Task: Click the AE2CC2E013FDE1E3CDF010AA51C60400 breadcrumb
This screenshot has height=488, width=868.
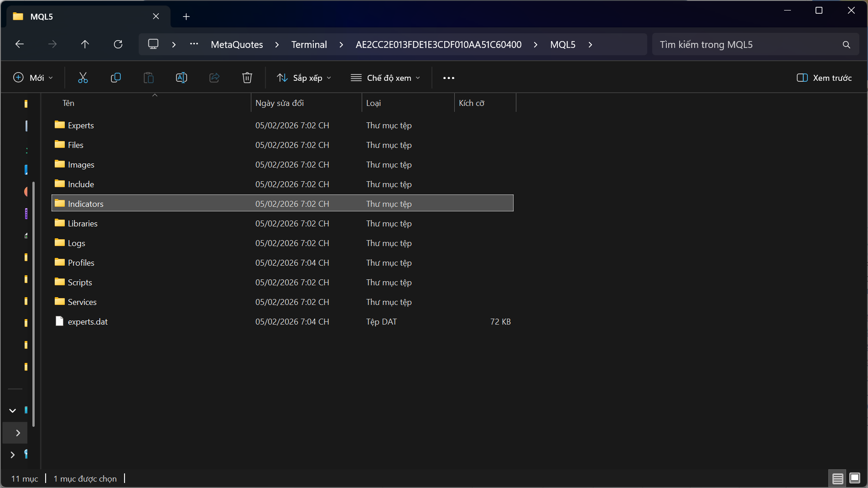Action: (x=438, y=45)
